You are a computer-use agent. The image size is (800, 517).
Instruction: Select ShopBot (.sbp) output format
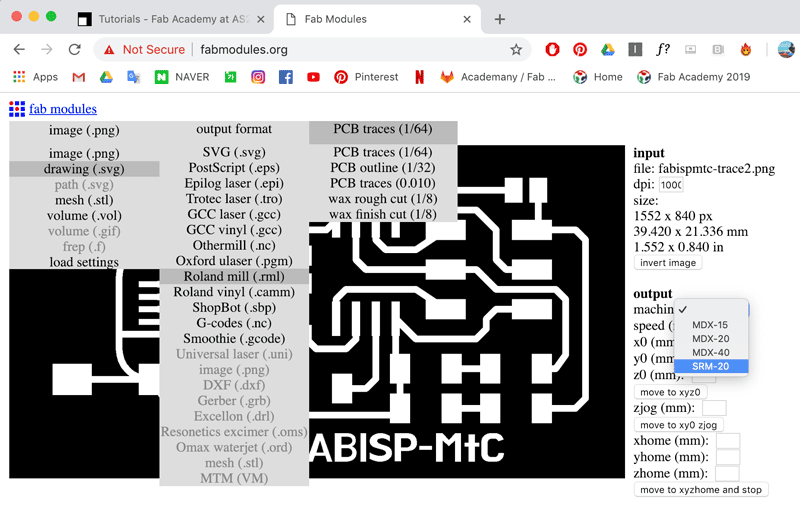(234, 308)
